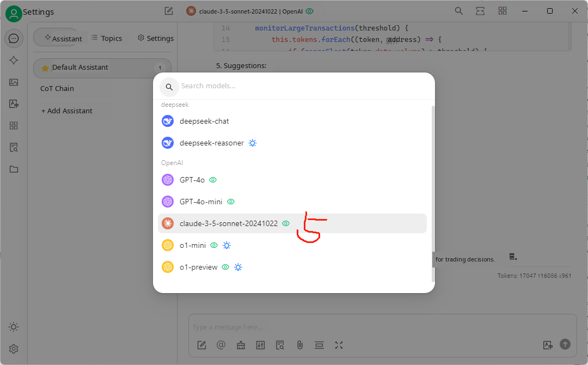Click the new topic edit icon in the header
588x365 pixels.
[x=169, y=11]
